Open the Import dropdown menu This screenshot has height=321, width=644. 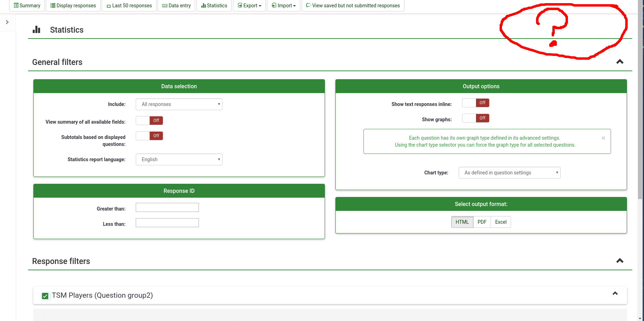(x=283, y=6)
